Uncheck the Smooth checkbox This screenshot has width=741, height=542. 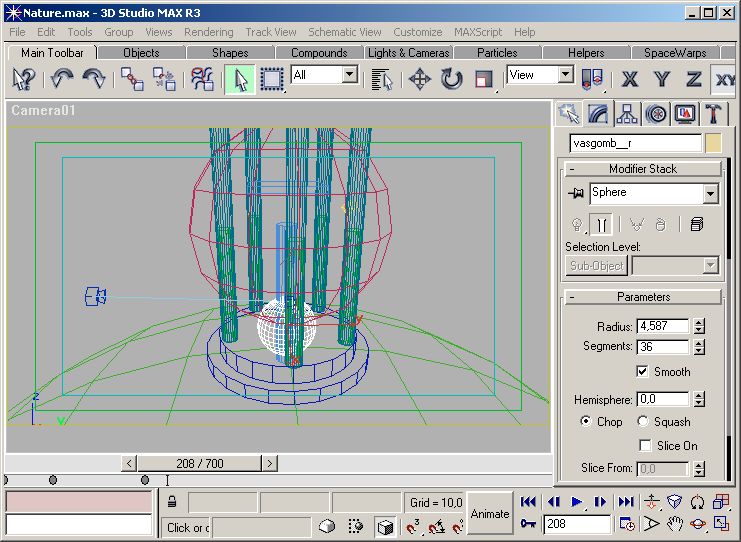[x=642, y=372]
